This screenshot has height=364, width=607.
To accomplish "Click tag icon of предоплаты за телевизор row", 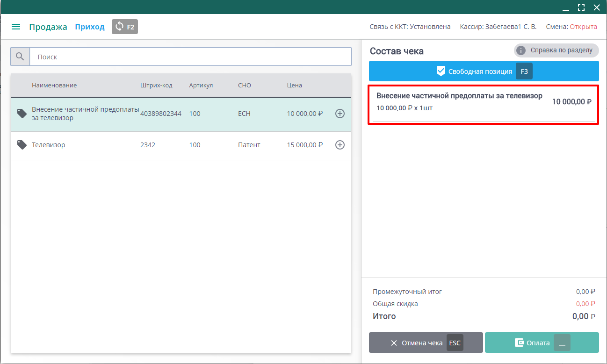I will pos(22,113).
